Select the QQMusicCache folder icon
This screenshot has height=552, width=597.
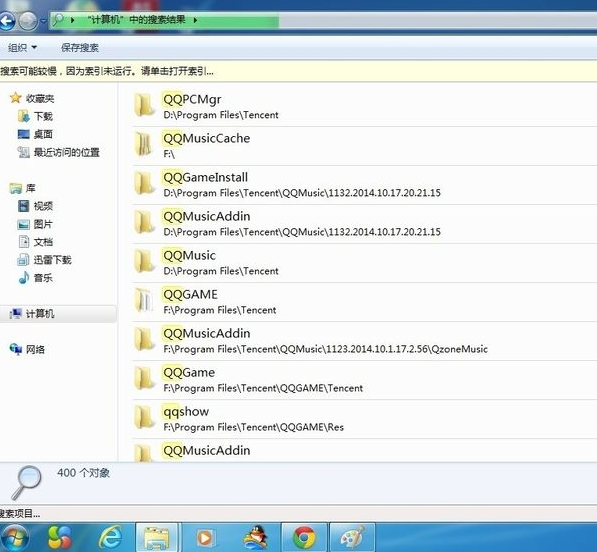[144, 145]
